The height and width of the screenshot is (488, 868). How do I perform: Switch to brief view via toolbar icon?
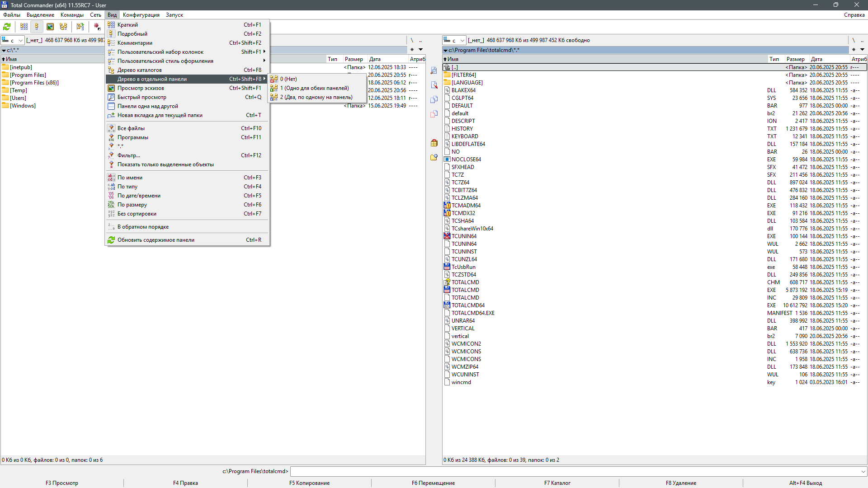pos(24,27)
